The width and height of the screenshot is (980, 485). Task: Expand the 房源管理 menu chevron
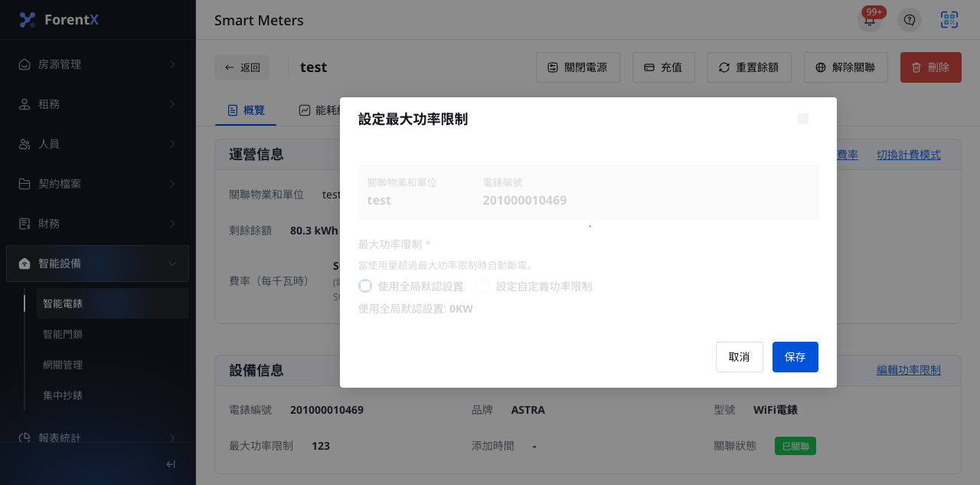(x=171, y=64)
